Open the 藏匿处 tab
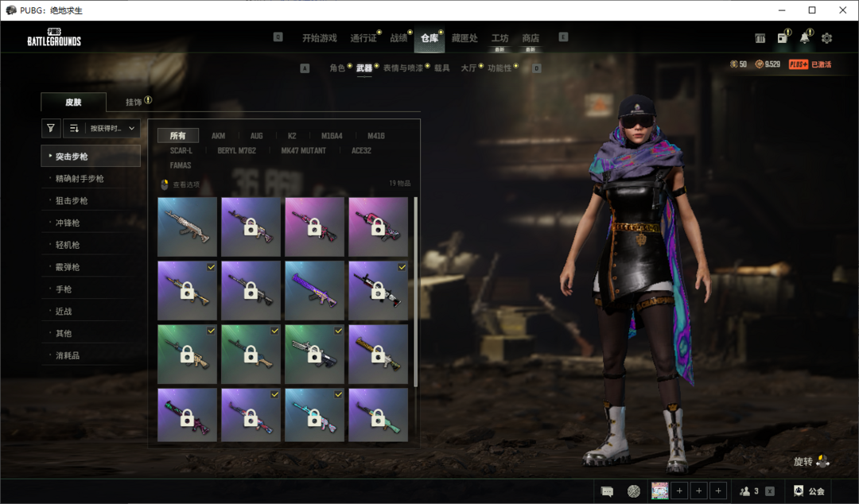The image size is (859, 504). click(x=464, y=38)
